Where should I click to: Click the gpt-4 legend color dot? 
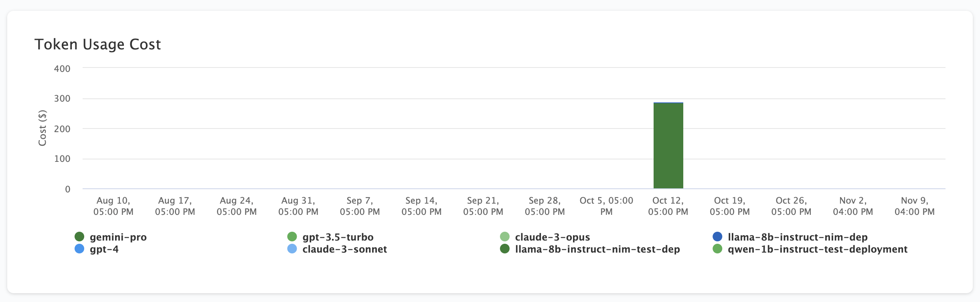(79, 249)
